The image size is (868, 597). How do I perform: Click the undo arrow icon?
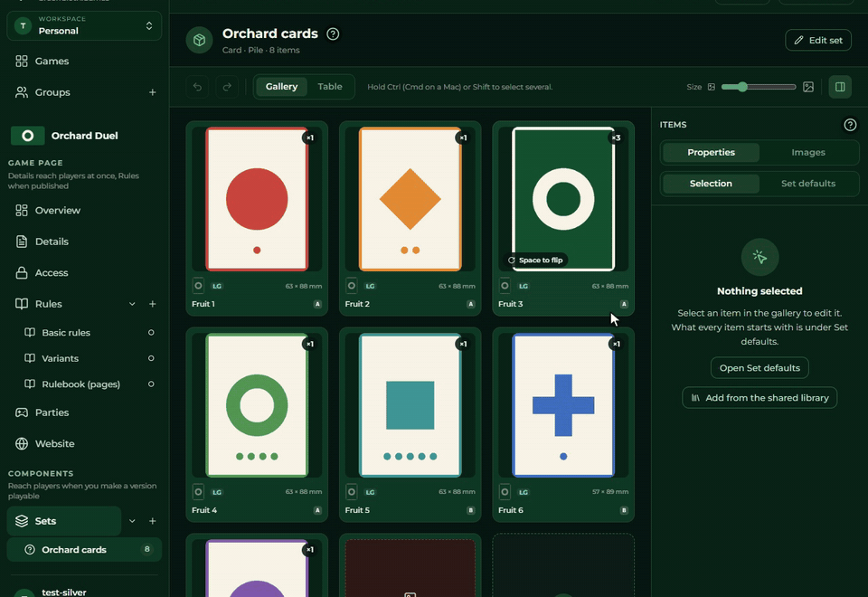[x=198, y=87]
